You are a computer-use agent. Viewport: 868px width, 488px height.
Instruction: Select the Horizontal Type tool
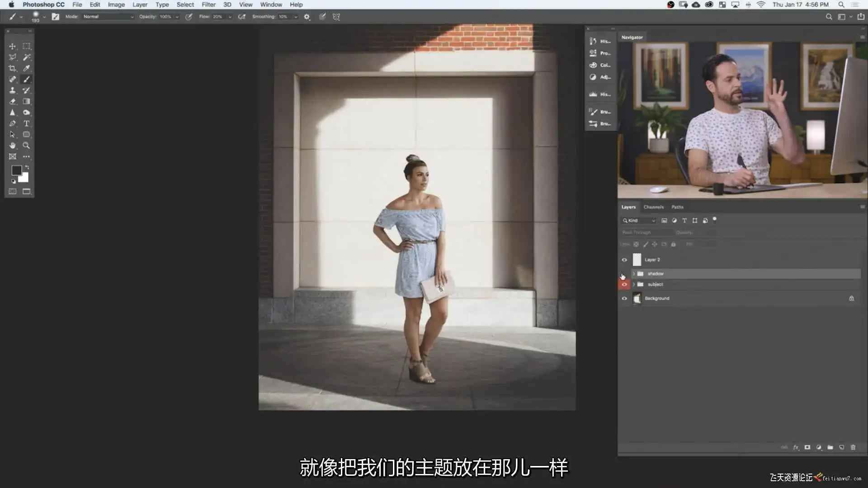(26, 123)
